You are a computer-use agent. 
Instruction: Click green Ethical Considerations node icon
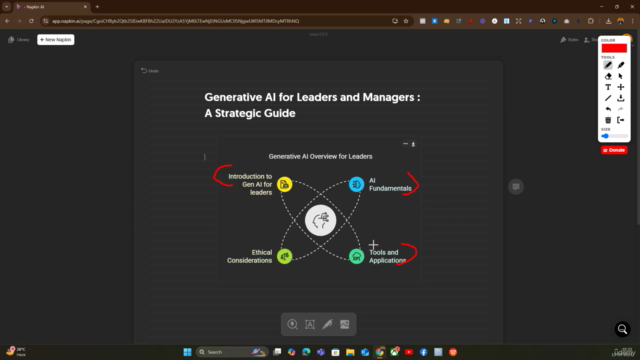[x=284, y=256]
